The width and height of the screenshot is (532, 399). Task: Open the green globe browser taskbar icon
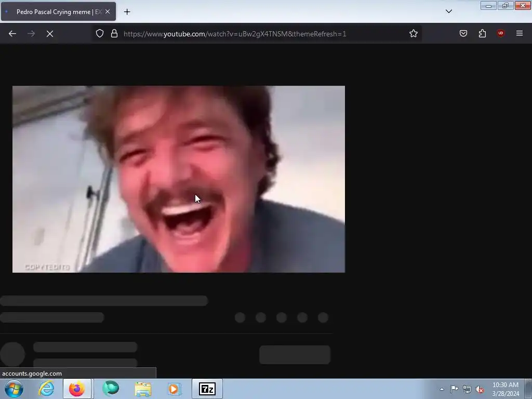pyautogui.click(x=111, y=389)
